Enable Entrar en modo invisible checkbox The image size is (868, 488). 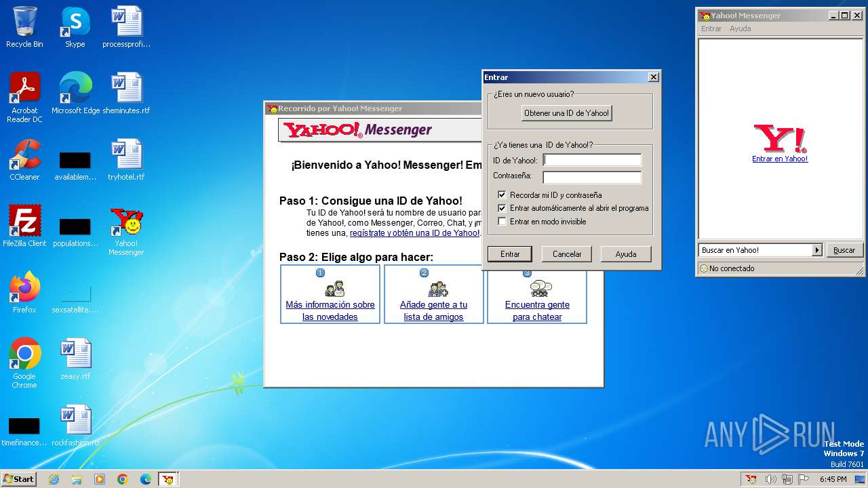[x=502, y=222]
